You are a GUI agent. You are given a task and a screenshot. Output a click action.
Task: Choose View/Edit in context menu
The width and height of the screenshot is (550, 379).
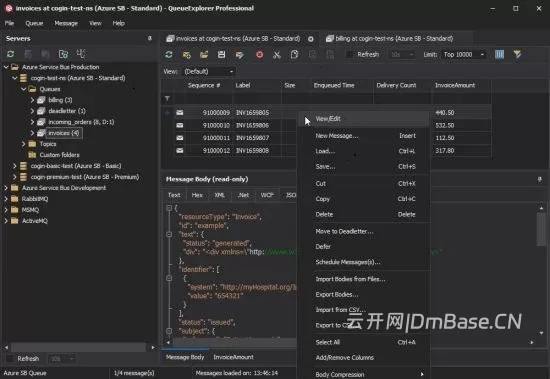[x=364, y=119]
